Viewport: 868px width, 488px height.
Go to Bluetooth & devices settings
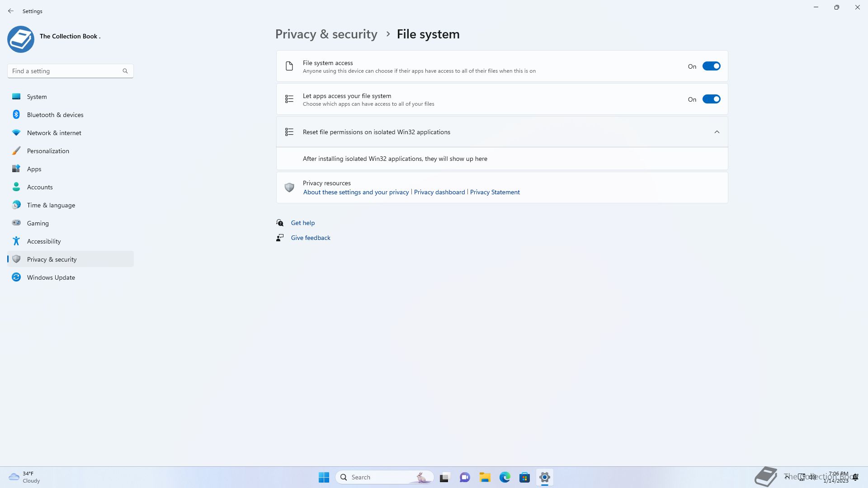71,115
